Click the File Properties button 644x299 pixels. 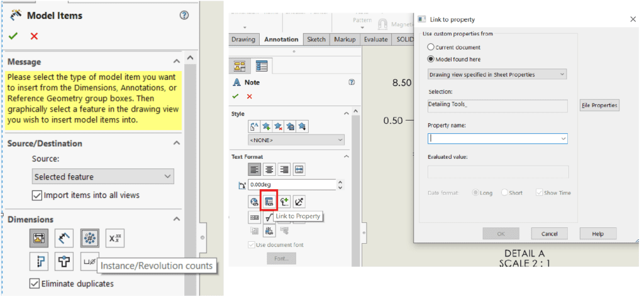coord(599,106)
